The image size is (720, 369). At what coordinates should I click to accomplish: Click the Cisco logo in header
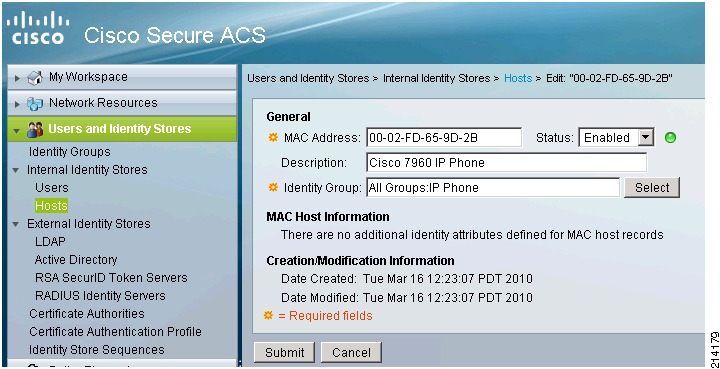click(38, 28)
